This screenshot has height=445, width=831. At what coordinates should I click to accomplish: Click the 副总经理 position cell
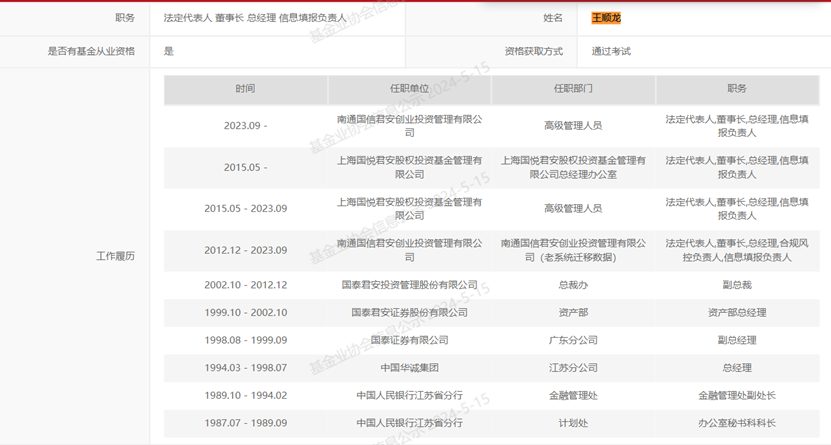(737, 340)
